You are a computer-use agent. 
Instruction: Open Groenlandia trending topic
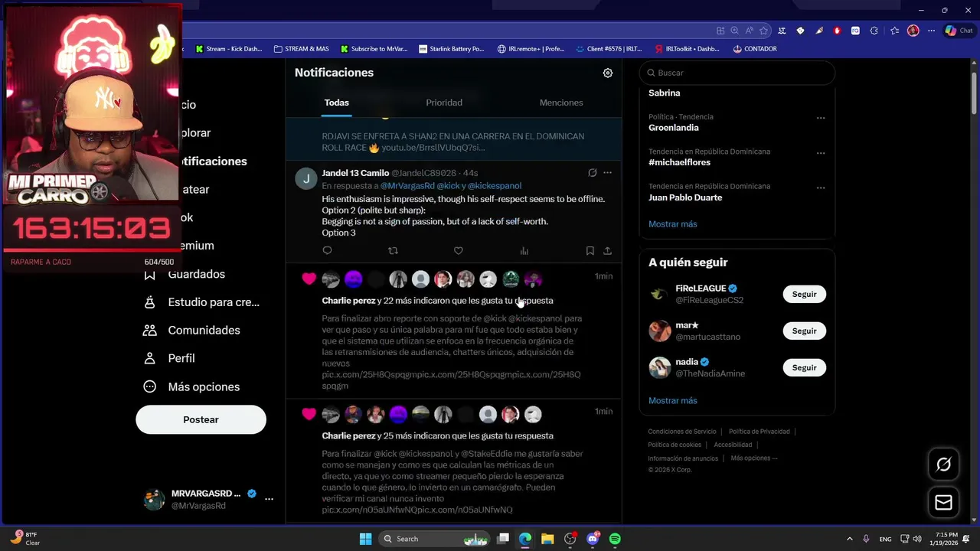(x=674, y=128)
